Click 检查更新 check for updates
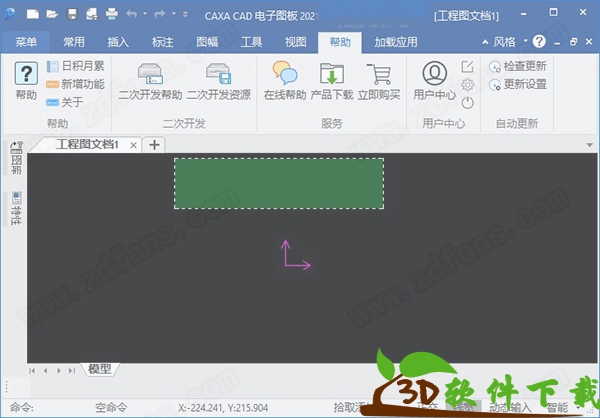The image size is (600, 418). (518, 66)
